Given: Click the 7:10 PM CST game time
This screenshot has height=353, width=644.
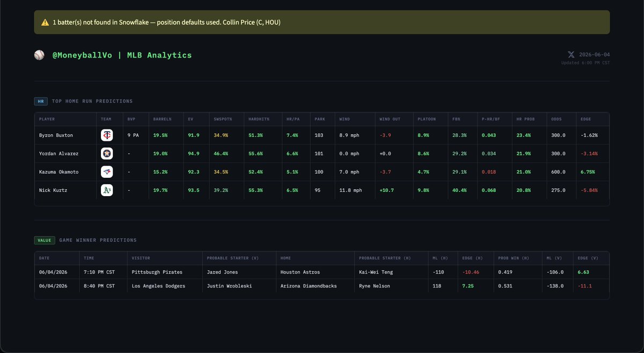Looking at the screenshot, I should coord(99,272).
